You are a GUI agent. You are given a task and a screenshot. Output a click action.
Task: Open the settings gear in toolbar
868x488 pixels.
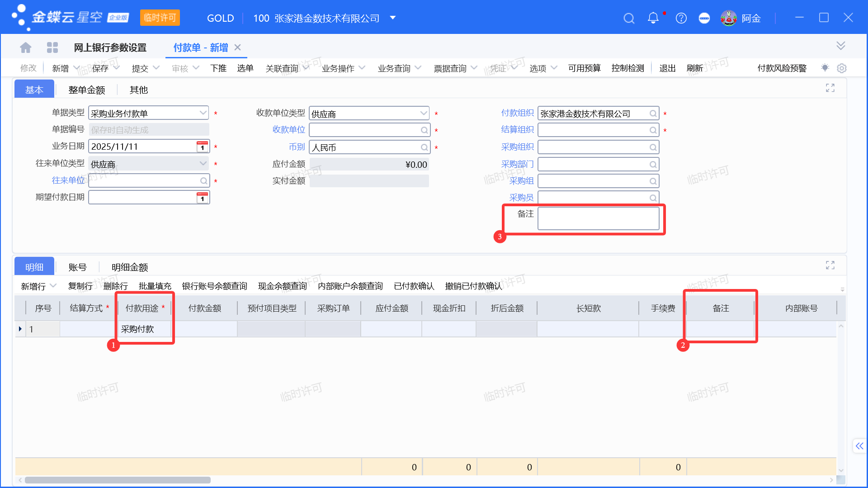tap(841, 68)
